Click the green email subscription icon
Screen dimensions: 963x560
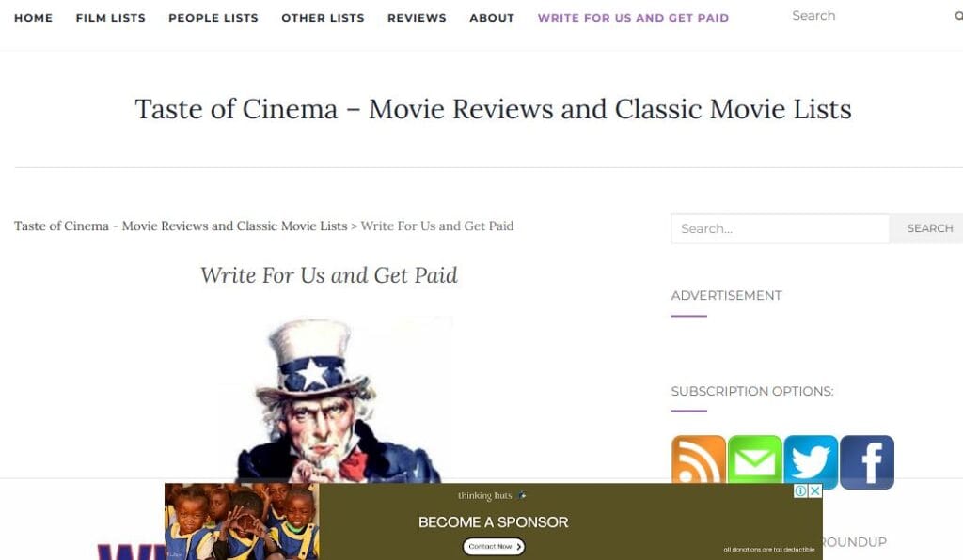point(755,459)
